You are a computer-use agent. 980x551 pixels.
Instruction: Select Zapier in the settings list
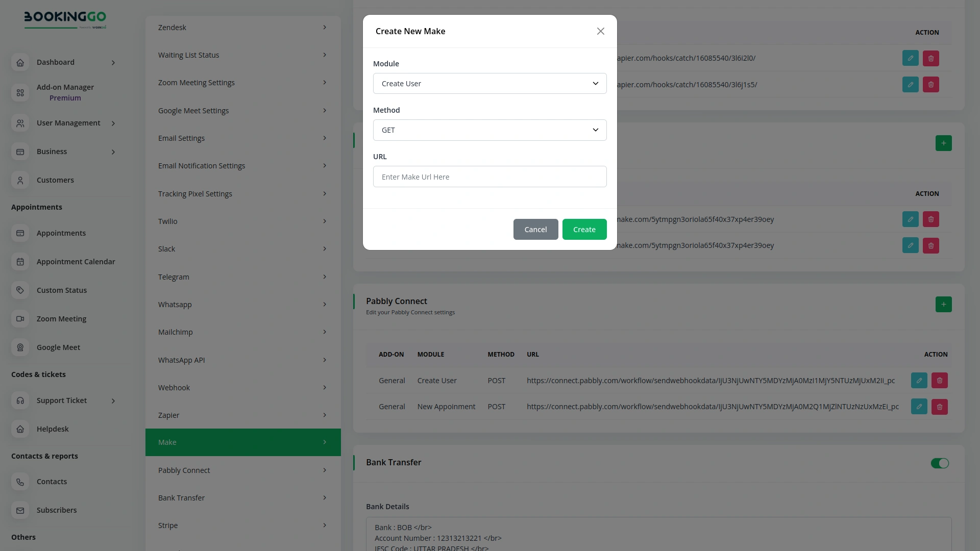[x=243, y=415]
